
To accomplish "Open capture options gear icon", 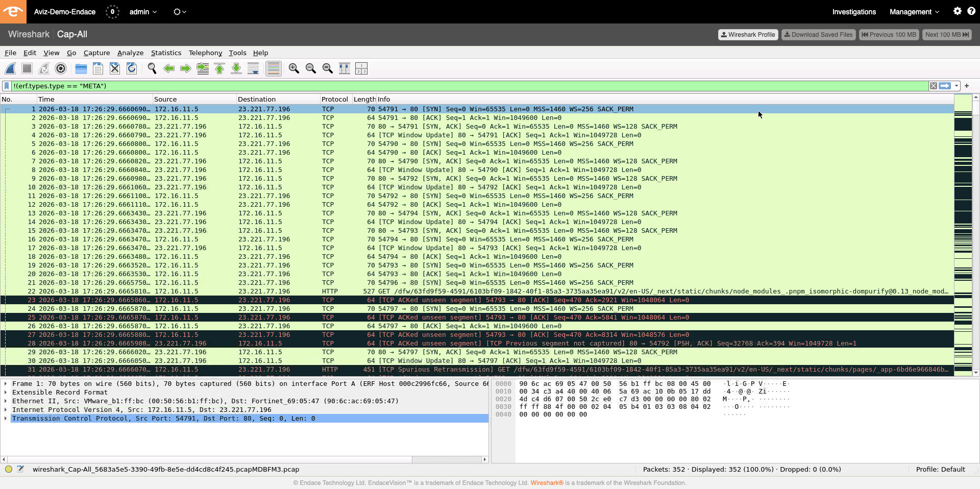I will 61,68.
